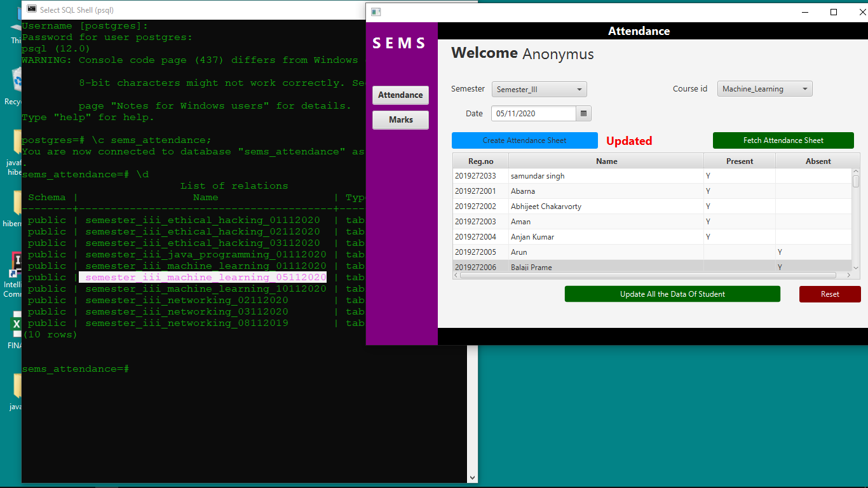868x488 pixels.
Task: Switch to the Marks section in SEMS
Action: click(x=400, y=119)
